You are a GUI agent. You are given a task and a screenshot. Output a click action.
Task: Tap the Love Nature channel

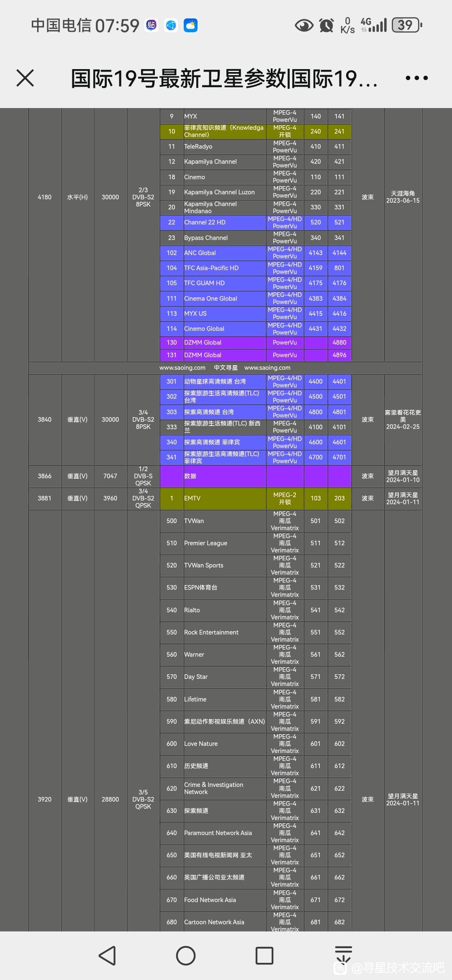[201, 744]
